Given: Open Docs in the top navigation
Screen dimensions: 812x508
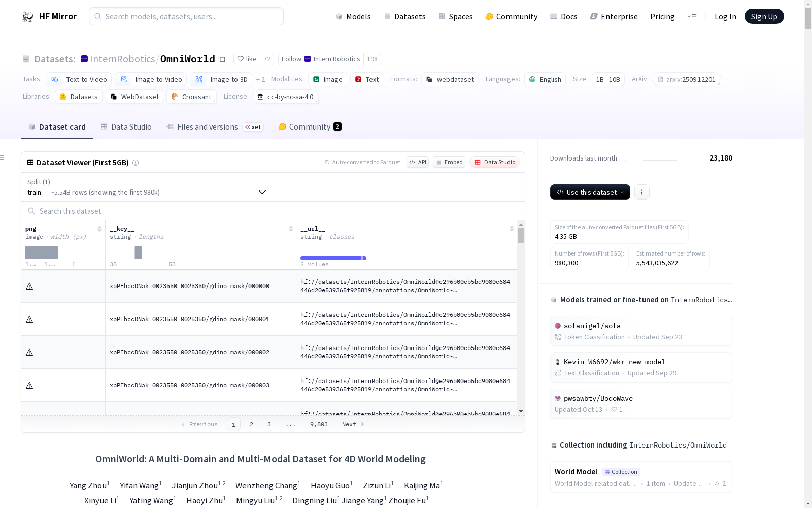Looking at the screenshot, I should point(564,16).
